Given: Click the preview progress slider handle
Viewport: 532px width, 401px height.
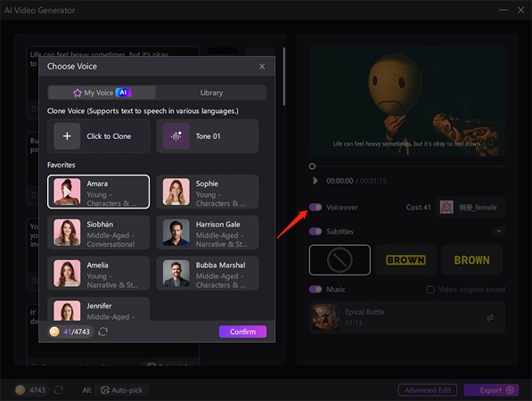Looking at the screenshot, I should [312, 167].
